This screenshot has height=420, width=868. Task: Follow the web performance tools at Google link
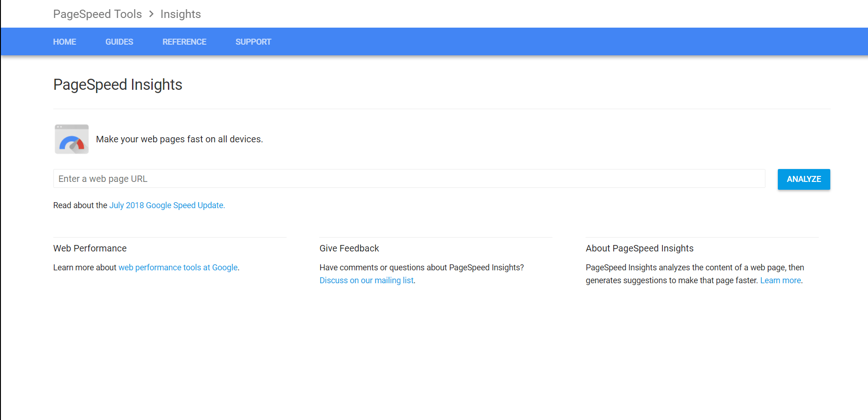(178, 268)
